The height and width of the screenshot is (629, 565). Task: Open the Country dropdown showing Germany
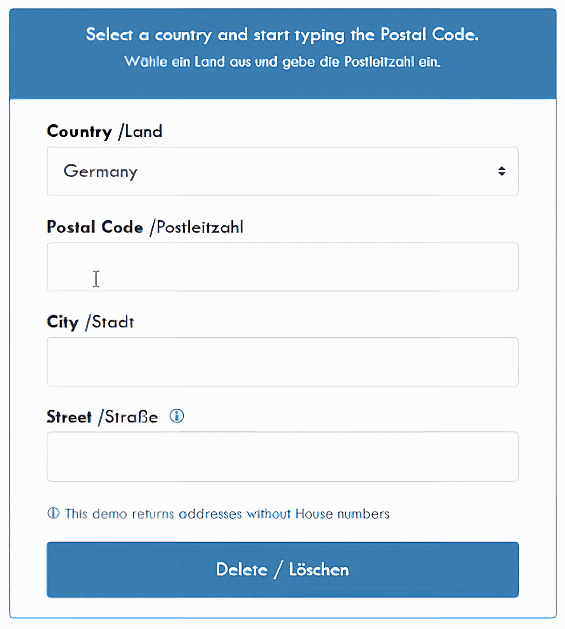click(x=282, y=171)
